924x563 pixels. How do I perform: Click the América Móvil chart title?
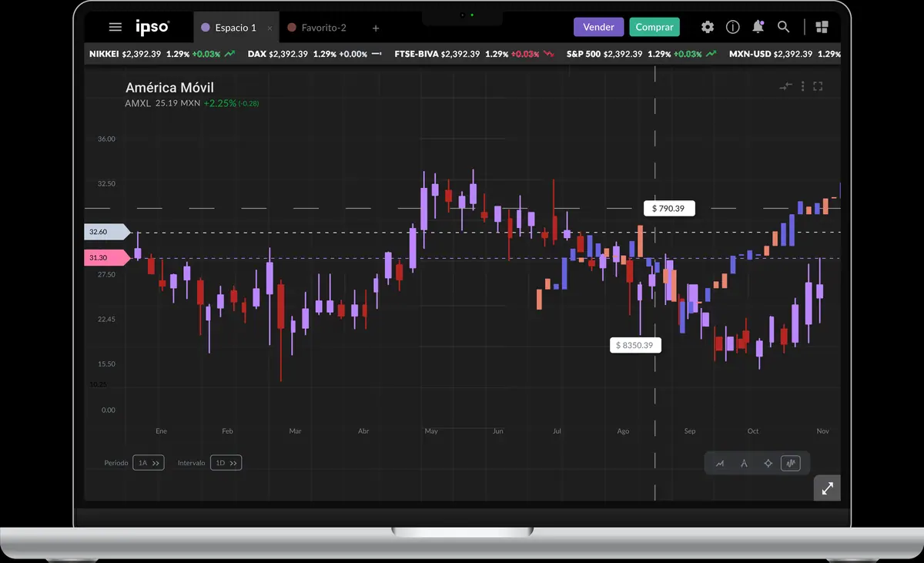click(169, 88)
